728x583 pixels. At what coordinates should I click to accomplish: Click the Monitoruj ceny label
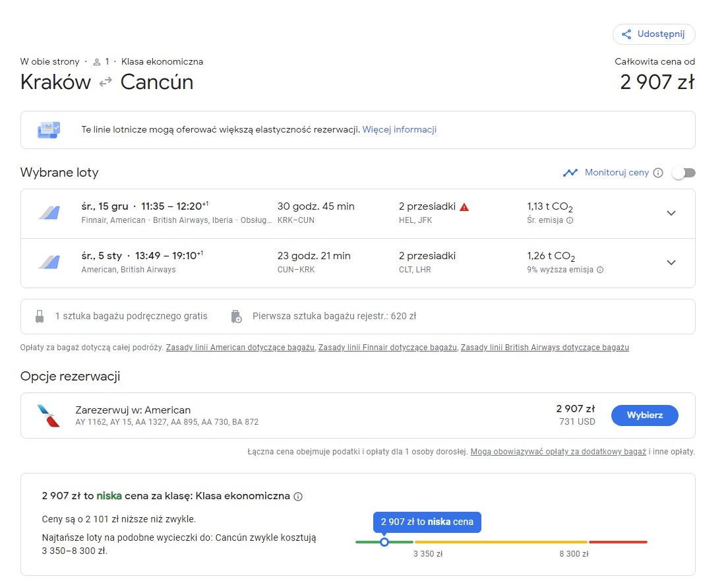[x=617, y=173]
